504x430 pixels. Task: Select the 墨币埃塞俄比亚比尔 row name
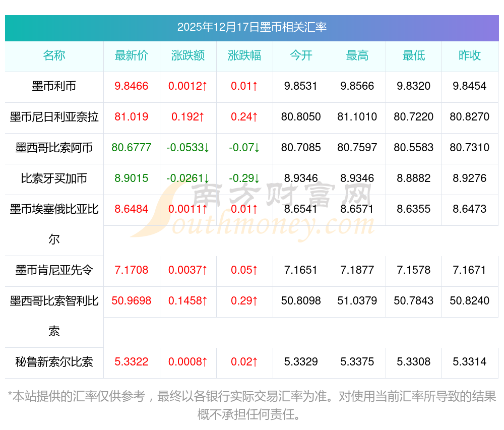pos(54,224)
